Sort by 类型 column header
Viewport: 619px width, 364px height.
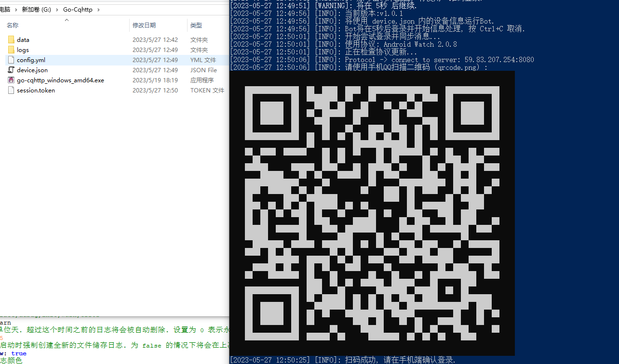196,26
